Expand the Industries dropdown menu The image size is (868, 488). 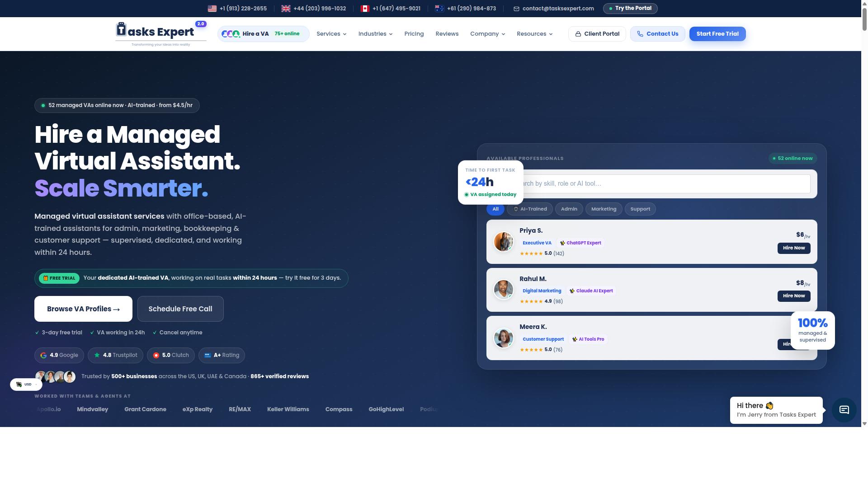pyautogui.click(x=375, y=34)
